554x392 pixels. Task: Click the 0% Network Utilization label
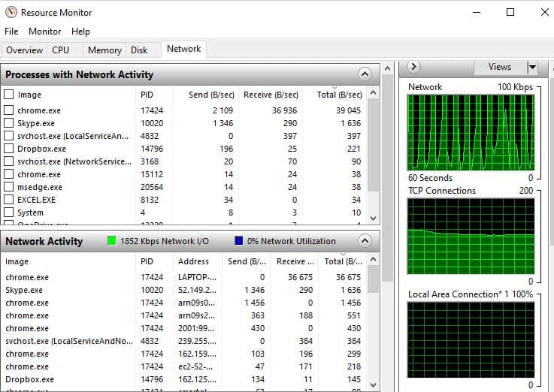point(292,241)
